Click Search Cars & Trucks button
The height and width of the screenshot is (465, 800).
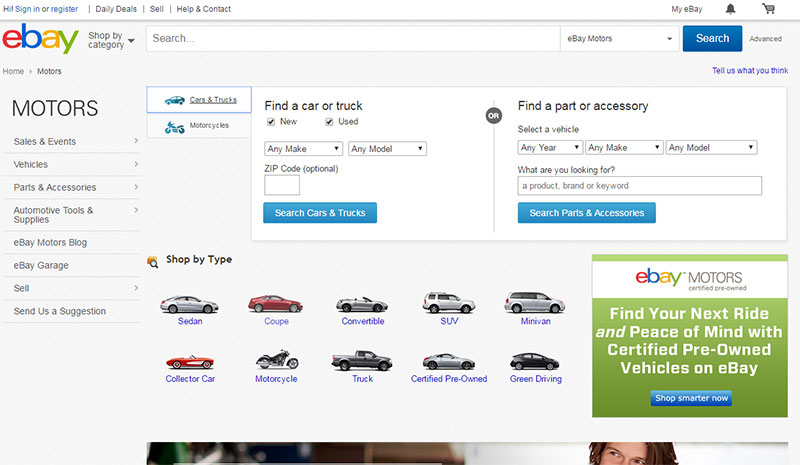[x=320, y=213]
